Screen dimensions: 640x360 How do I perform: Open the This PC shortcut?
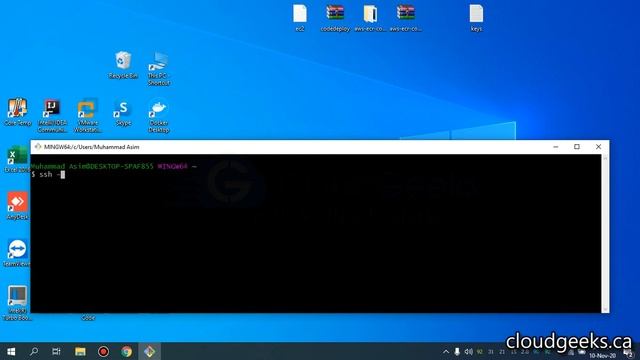point(158,69)
